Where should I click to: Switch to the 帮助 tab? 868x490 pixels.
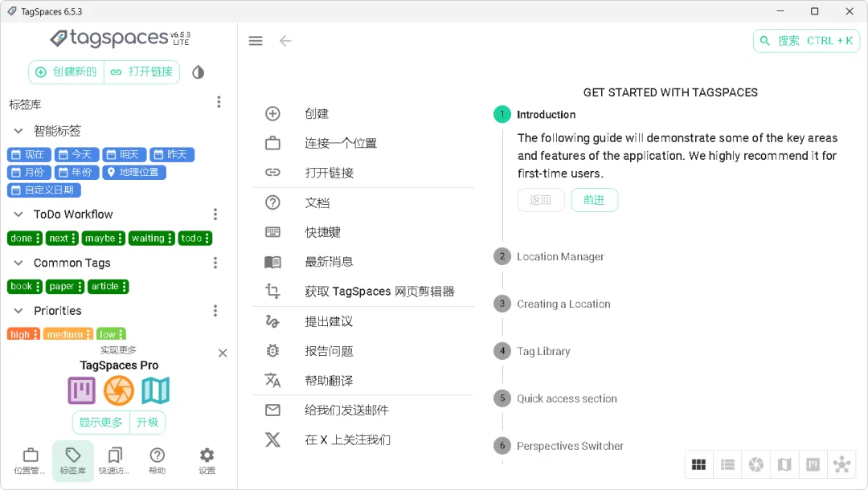point(158,461)
